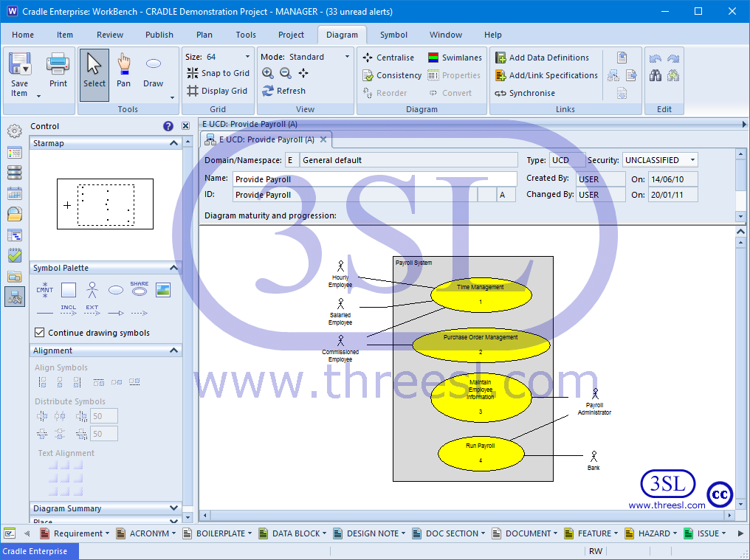
Task: Click the settings gear sidebar icon
Action: pyautogui.click(x=14, y=131)
